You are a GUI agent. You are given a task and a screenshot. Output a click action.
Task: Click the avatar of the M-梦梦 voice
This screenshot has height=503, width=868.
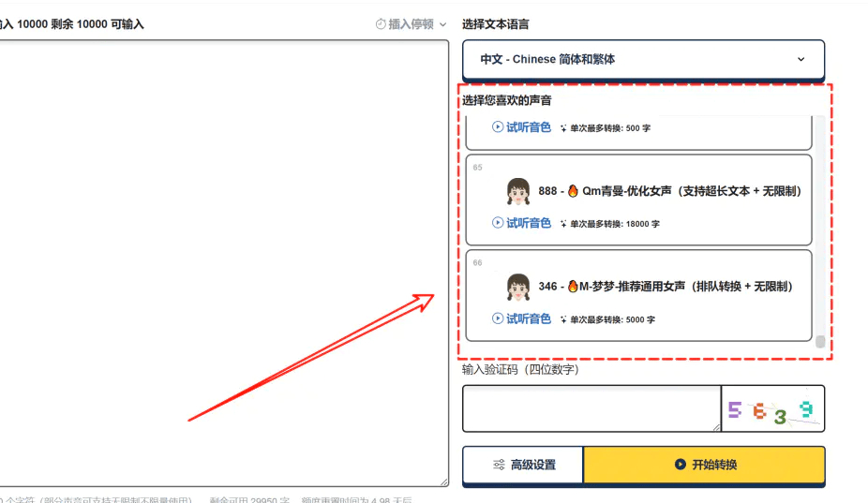coord(518,288)
